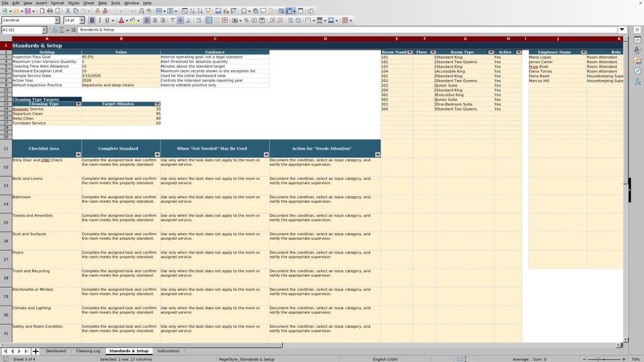Insert Image using toolbar icon

tap(218, 11)
